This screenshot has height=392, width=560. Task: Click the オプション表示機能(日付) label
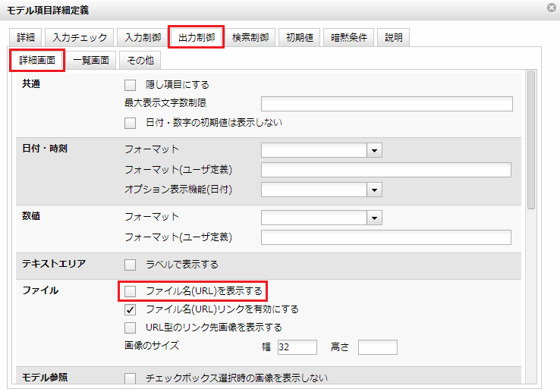pos(178,190)
